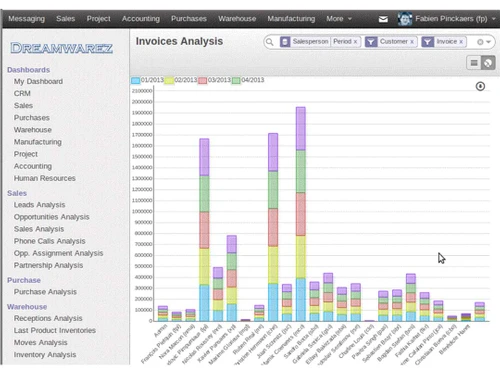Open the Accounting top menu

[141, 19]
